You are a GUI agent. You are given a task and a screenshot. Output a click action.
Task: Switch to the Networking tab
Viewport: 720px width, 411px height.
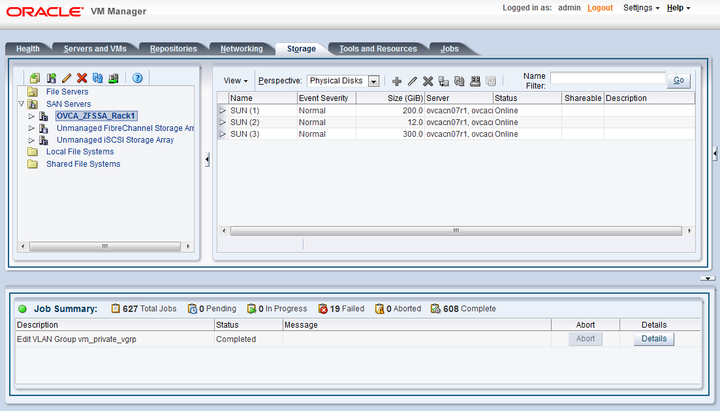(242, 49)
